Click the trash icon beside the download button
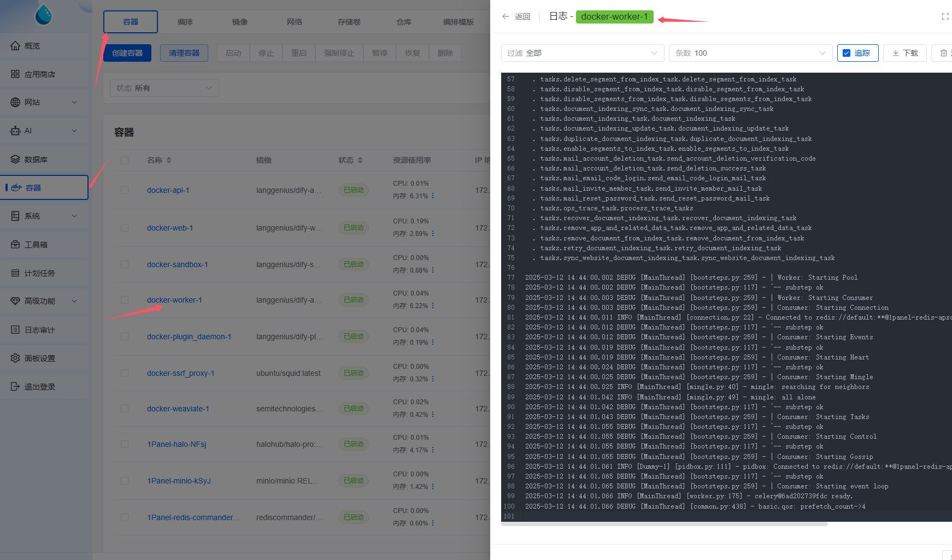 click(943, 53)
